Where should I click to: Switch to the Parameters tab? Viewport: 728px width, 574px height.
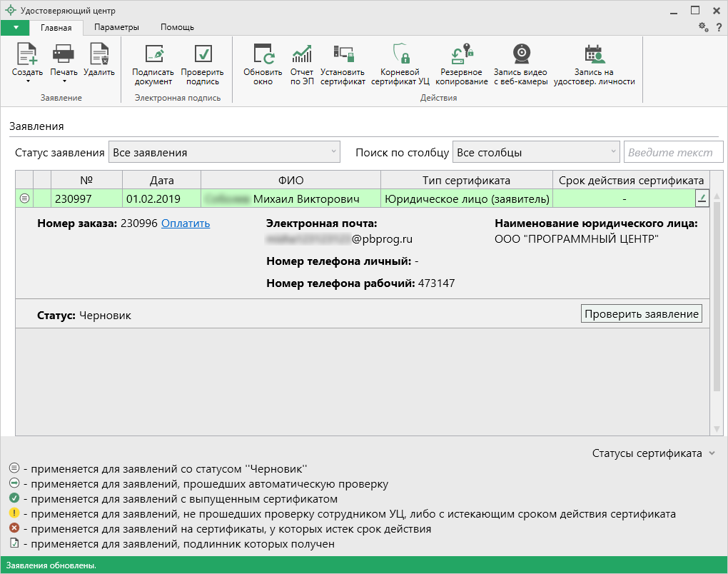(x=116, y=27)
